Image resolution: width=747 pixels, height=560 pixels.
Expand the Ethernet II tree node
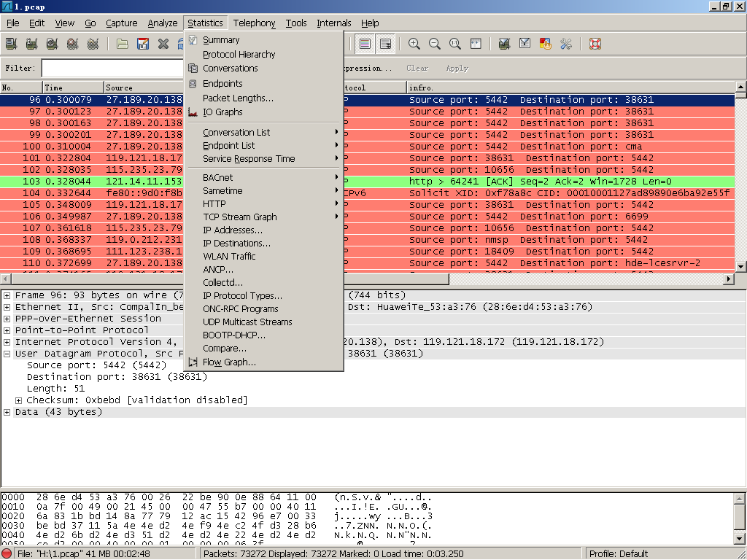coord(7,307)
